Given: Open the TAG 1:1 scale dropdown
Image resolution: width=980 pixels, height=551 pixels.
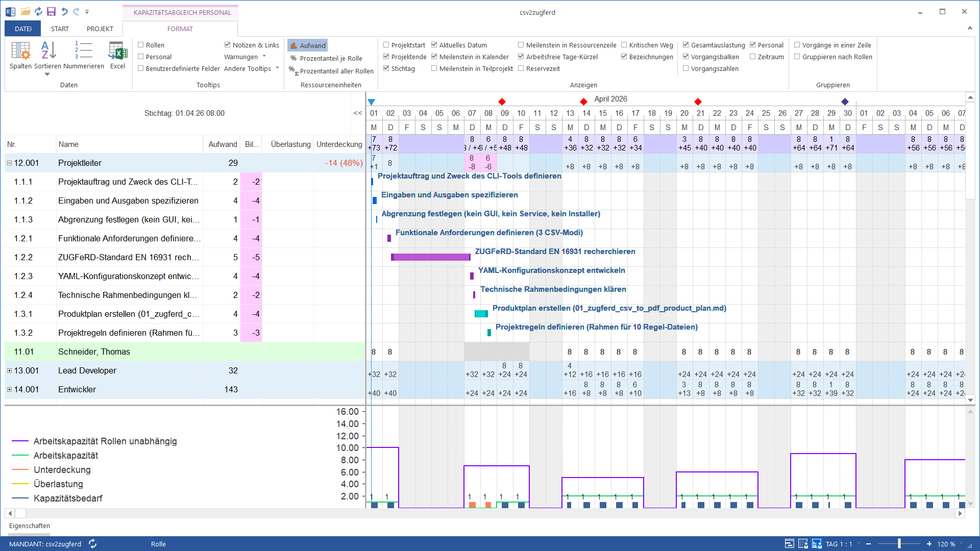Looking at the screenshot, I should coord(859,544).
